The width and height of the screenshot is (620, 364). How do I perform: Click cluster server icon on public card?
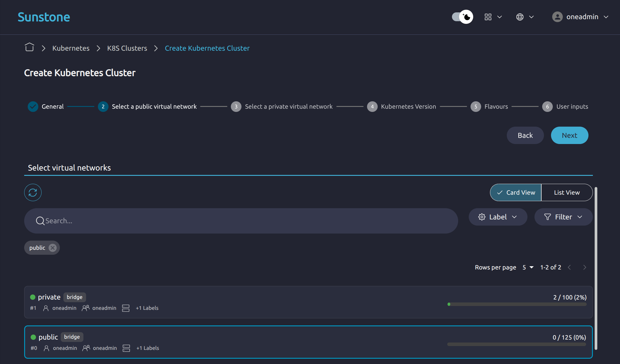click(x=126, y=348)
